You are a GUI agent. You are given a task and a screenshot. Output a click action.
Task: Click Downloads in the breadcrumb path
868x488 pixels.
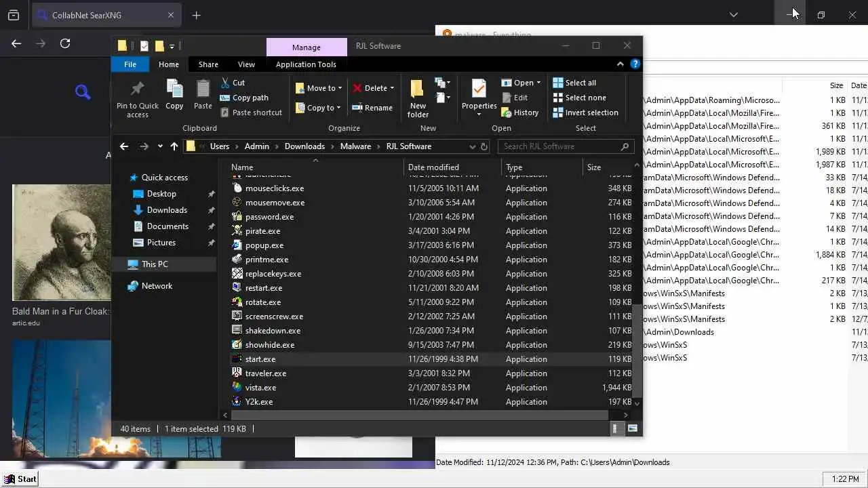pos(304,146)
